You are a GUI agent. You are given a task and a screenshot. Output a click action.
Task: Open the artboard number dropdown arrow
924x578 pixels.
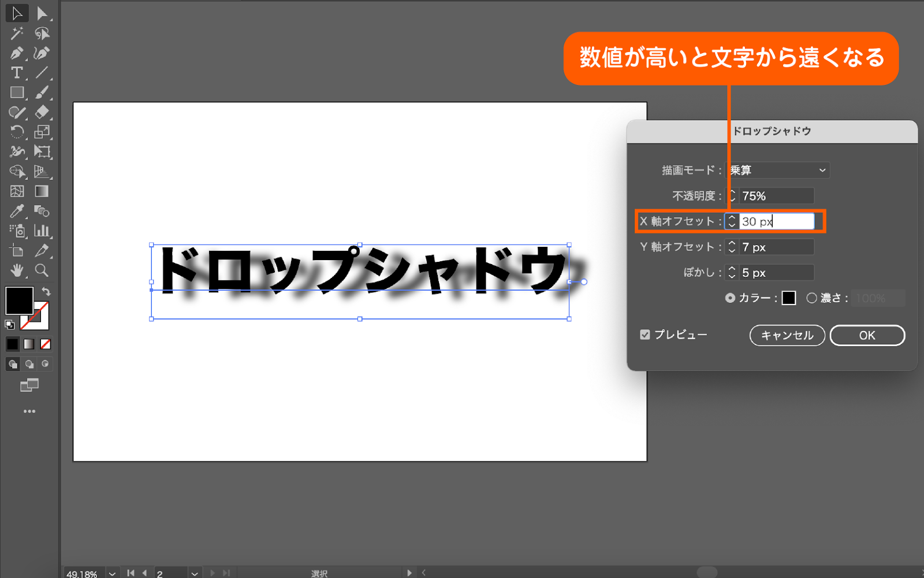(x=195, y=573)
